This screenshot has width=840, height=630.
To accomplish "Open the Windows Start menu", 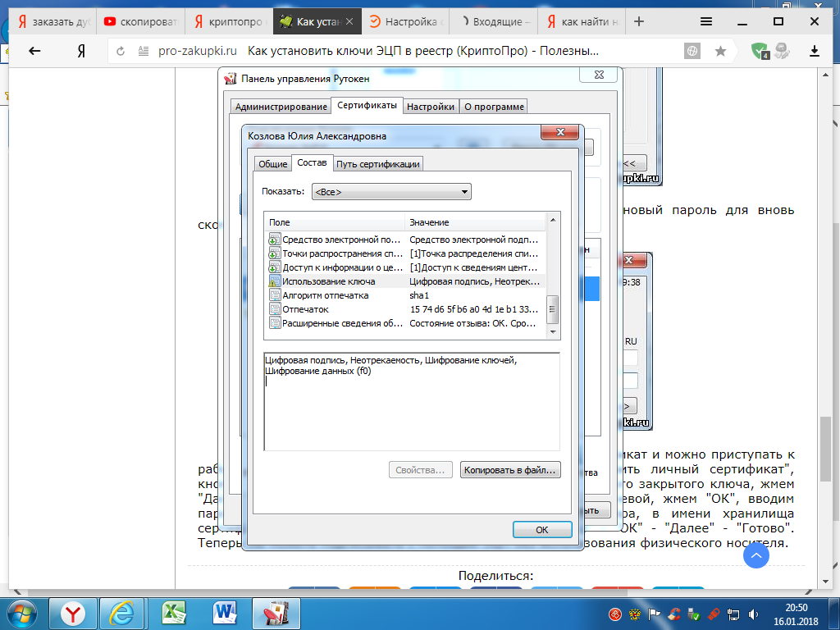I will (20, 613).
